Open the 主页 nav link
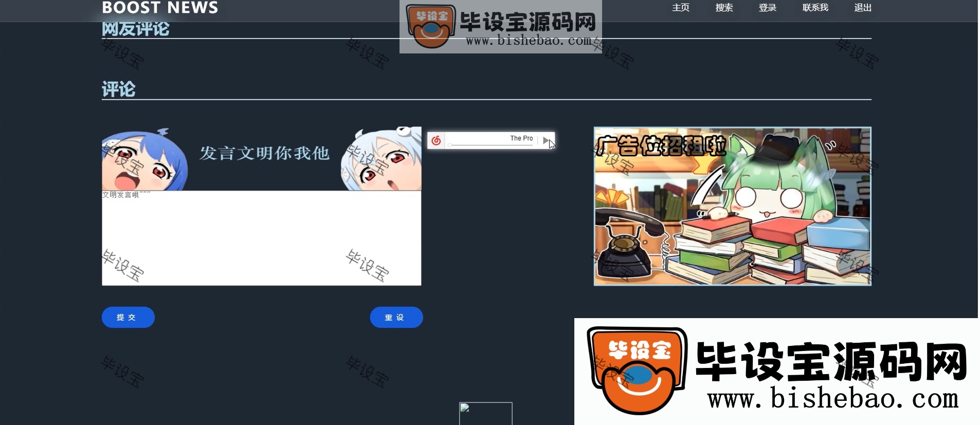The height and width of the screenshot is (425, 980). coord(680,8)
